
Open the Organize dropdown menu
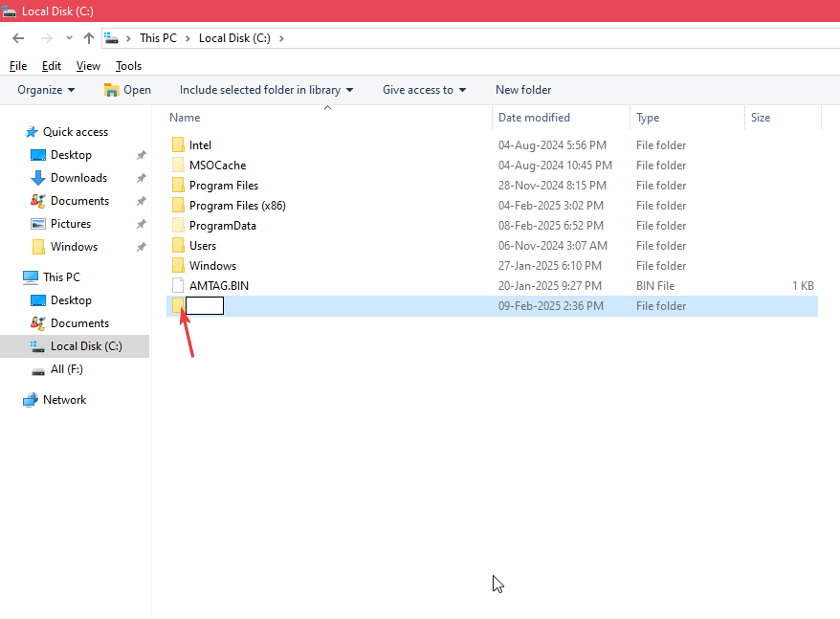pyautogui.click(x=46, y=90)
